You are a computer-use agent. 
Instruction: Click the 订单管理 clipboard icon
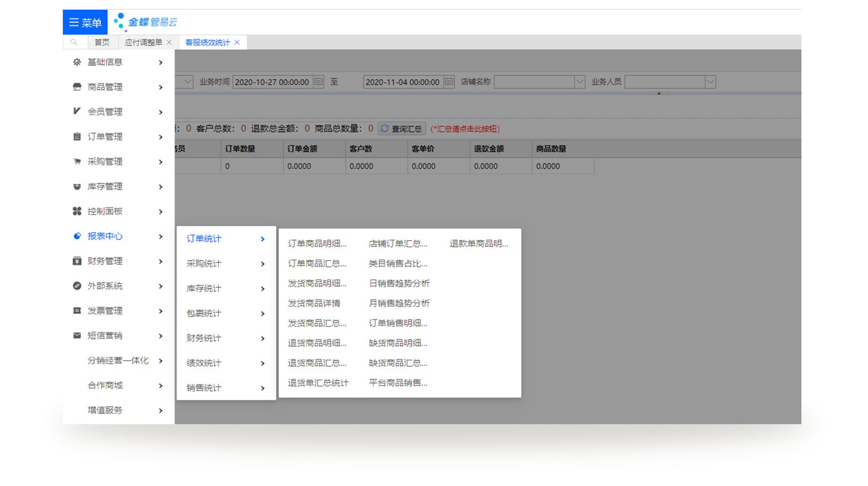click(x=77, y=136)
